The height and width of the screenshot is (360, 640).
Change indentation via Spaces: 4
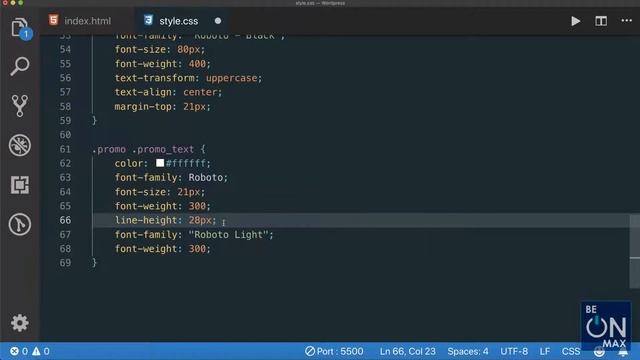(468, 351)
